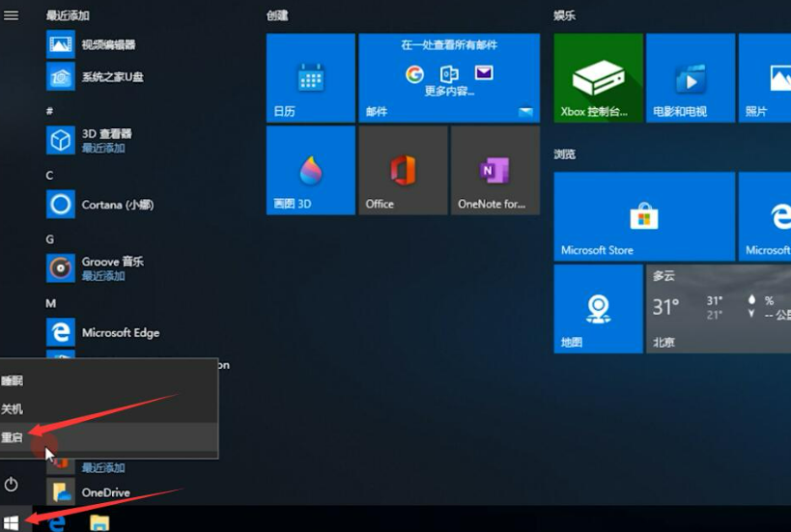The height and width of the screenshot is (532, 791).
Task: Expand the Start menu hamburger button
Action: tap(12, 16)
